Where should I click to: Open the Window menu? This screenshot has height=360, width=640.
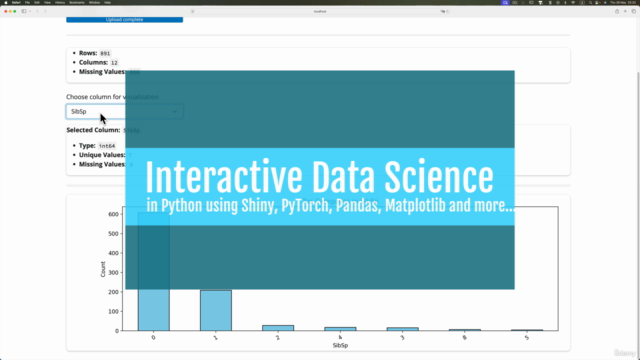tap(94, 2)
